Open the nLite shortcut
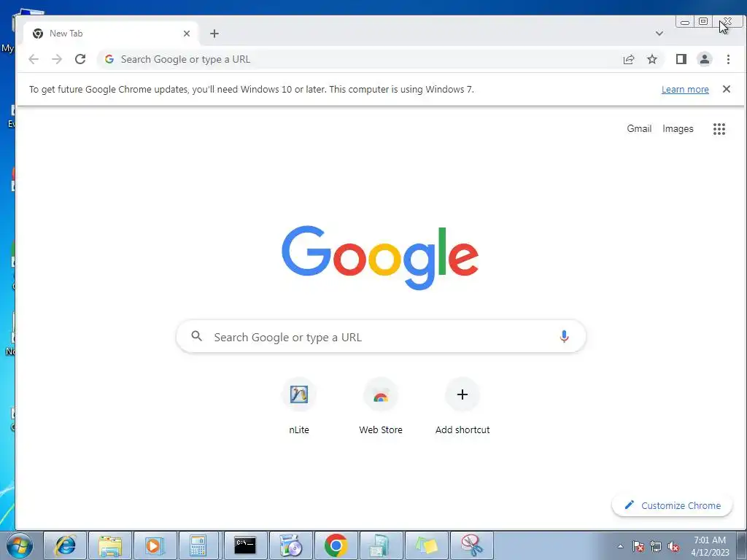 coord(298,405)
